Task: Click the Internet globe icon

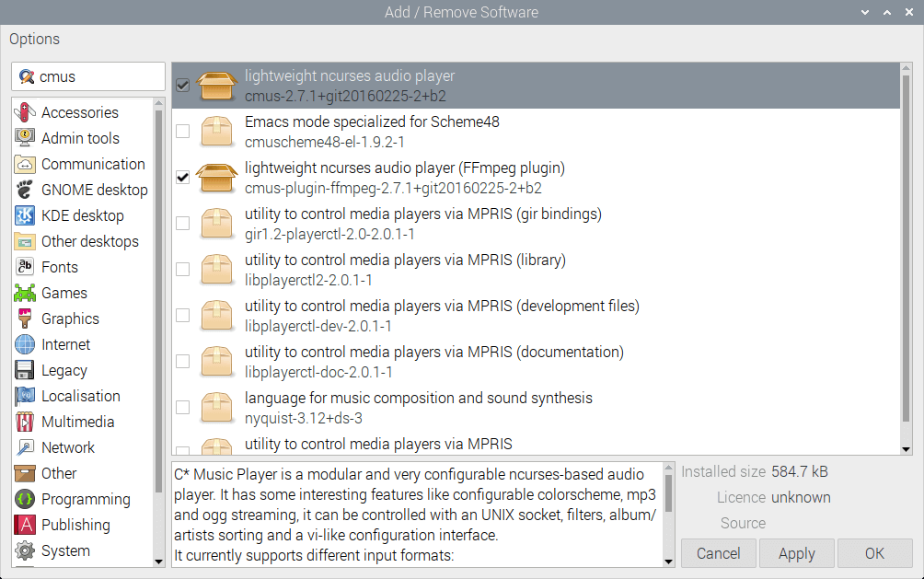Action: pos(25,345)
